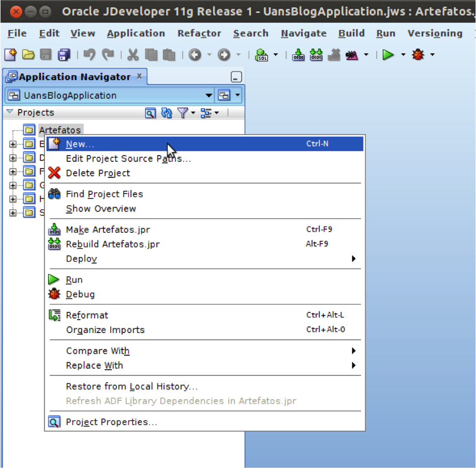The image size is (476, 468).
Task: Click the SQL worksheet toolbar icon
Action: [x=261, y=55]
